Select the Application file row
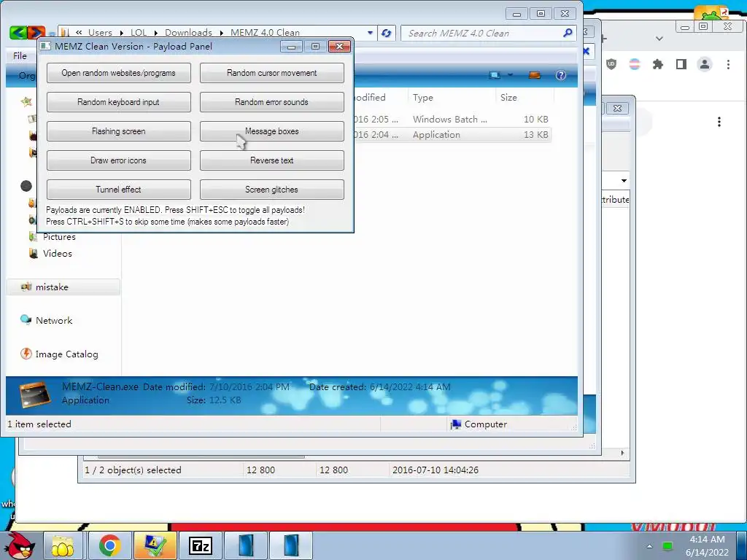The image size is (747, 560). point(452,135)
